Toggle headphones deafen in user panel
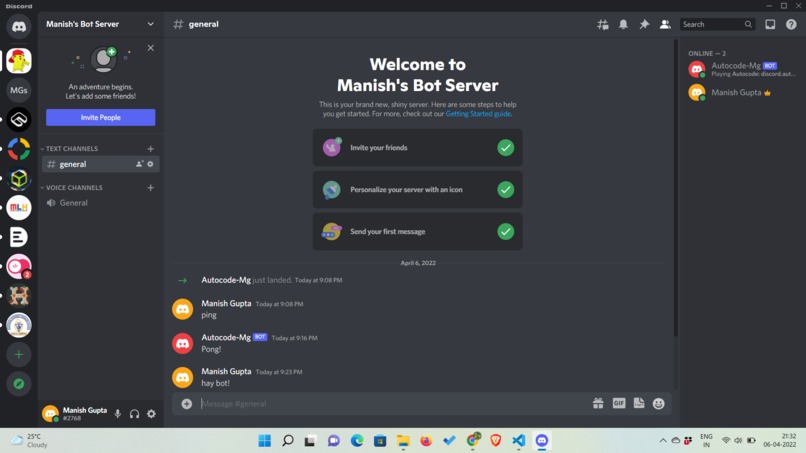The height and width of the screenshot is (453, 806). coord(134,413)
